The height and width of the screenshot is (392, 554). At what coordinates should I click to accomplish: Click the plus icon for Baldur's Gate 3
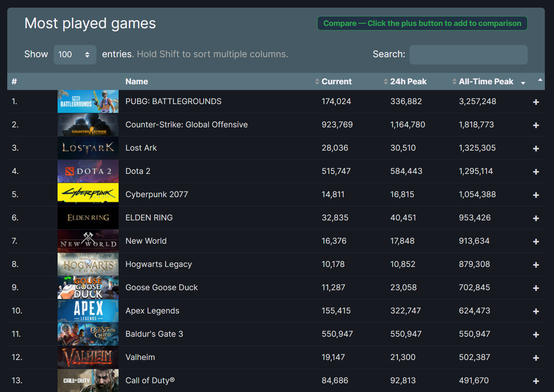point(536,334)
